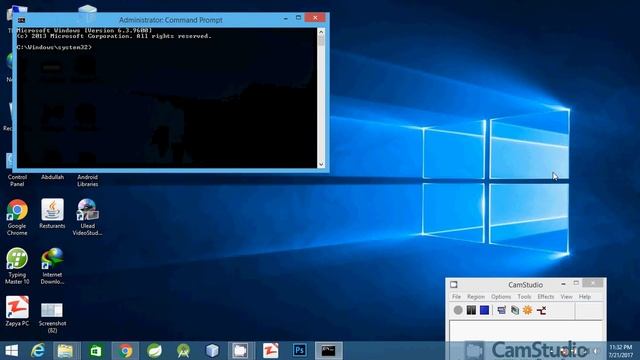Viewport: 640px width, 360px height.
Task: Select the Zapya PC desktop icon
Action: tap(17, 311)
